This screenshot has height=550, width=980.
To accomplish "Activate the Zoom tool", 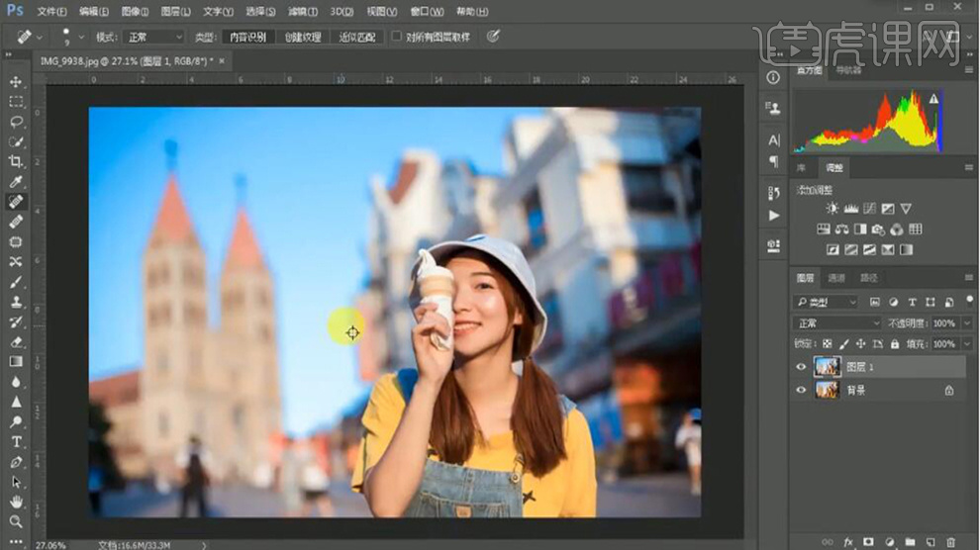I will [16, 521].
